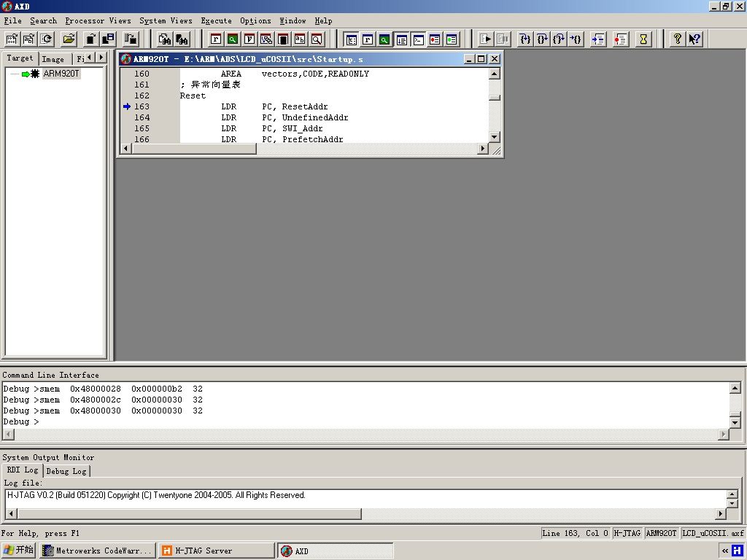Open the Low Level Symbols icon

300,39
